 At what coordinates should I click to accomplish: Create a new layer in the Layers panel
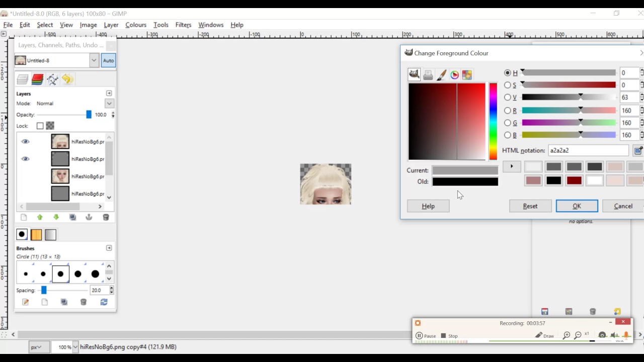[23, 217]
